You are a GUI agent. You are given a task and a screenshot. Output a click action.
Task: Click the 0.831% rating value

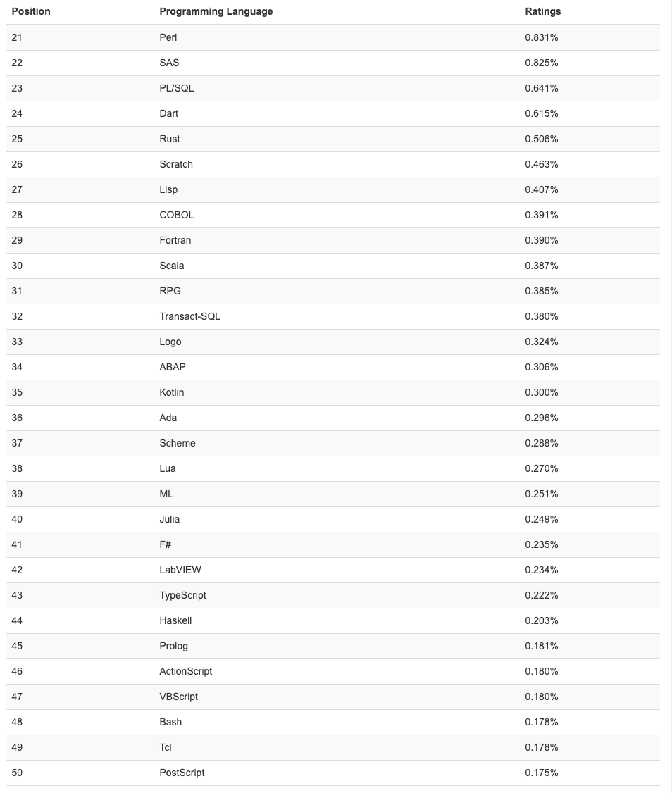coord(541,37)
